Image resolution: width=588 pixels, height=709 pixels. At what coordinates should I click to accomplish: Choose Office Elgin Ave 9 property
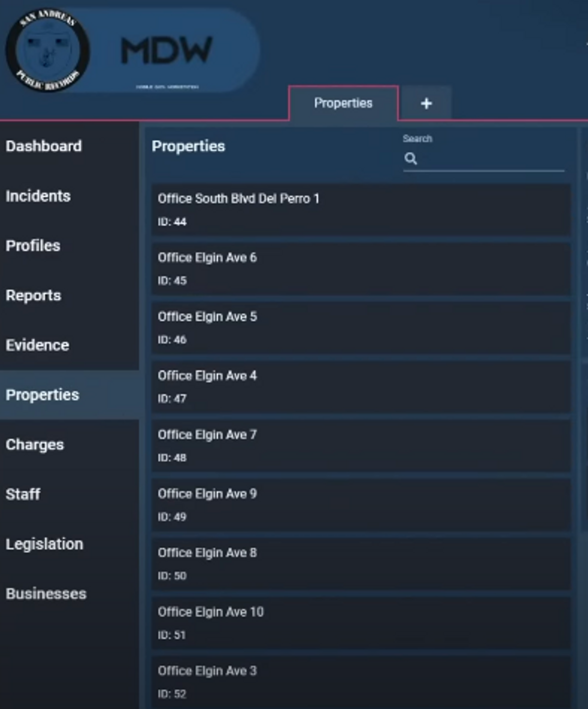(x=361, y=505)
